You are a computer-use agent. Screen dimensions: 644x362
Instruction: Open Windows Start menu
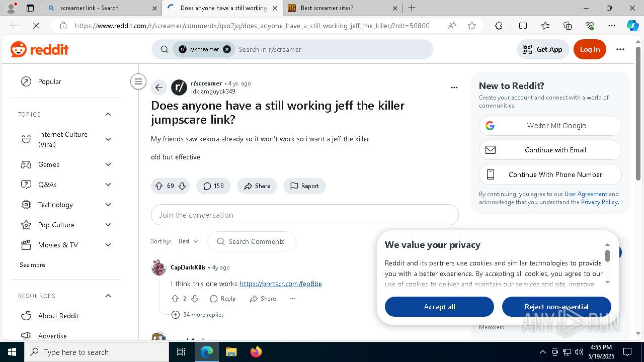12,352
